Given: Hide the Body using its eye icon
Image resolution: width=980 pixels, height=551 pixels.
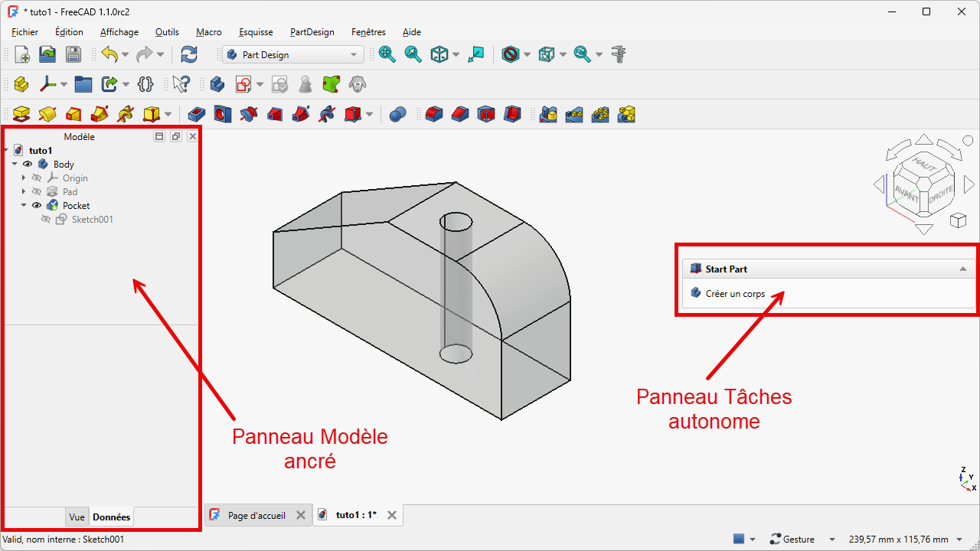Looking at the screenshot, I should 28,165.
